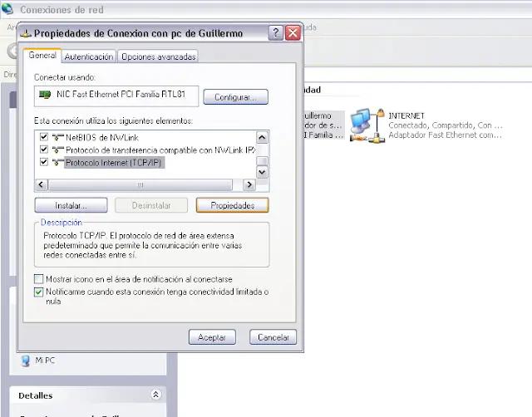The height and width of the screenshot is (417, 532).
Task: Uncheck the Protocolo de transferencia NWLink checkbox
Action: pos(44,150)
